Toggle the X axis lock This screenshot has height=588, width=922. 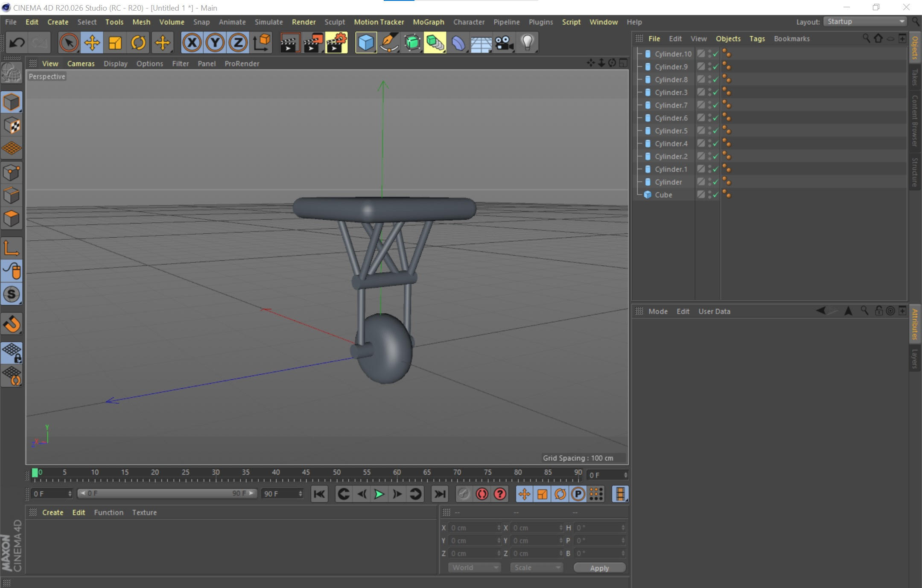point(192,43)
